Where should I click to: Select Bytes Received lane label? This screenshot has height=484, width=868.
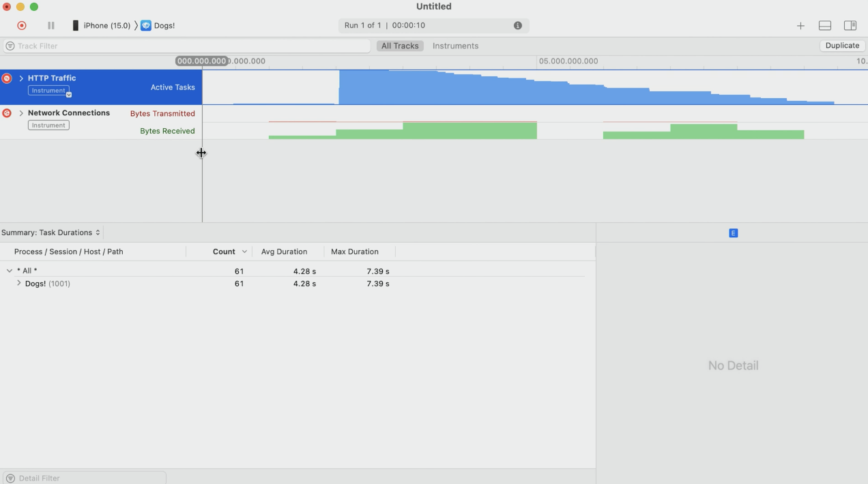(167, 131)
